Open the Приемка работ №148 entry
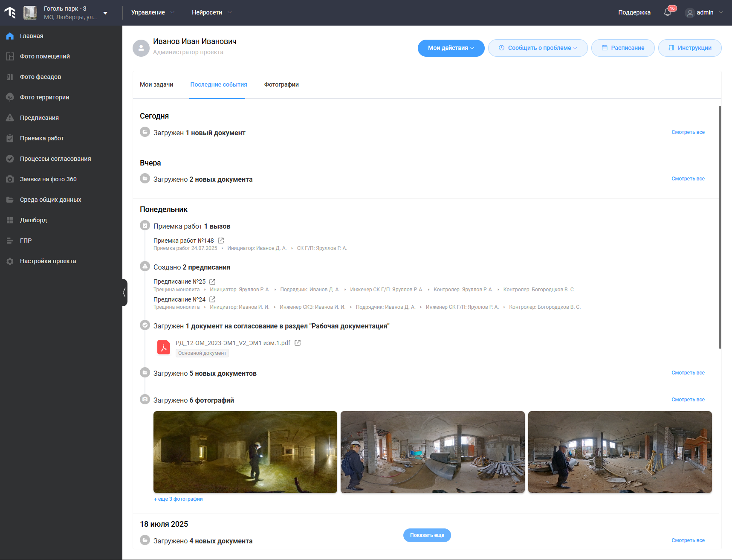This screenshot has width=732, height=560. 184,241
